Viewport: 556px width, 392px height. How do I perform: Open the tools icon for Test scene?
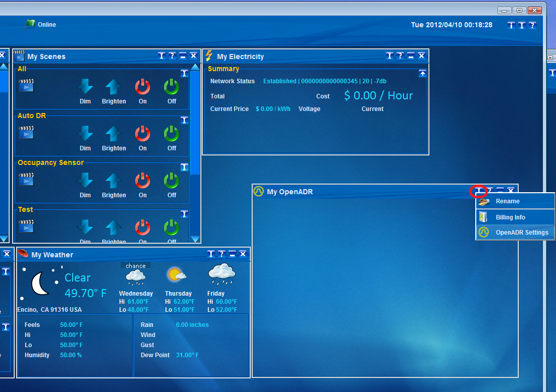(184, 214)
